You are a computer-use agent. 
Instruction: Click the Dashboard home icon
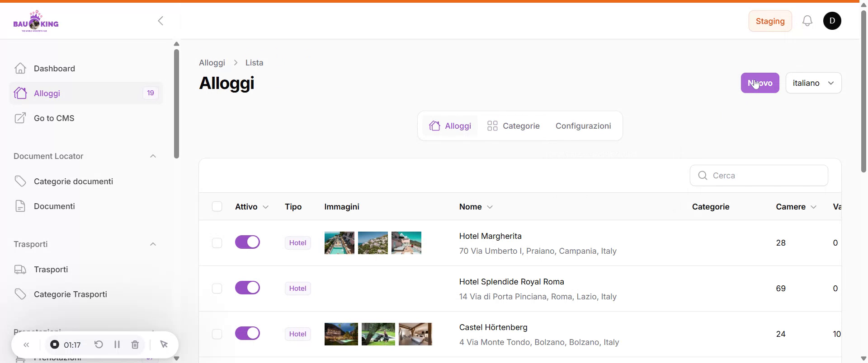tap(20, 68)
